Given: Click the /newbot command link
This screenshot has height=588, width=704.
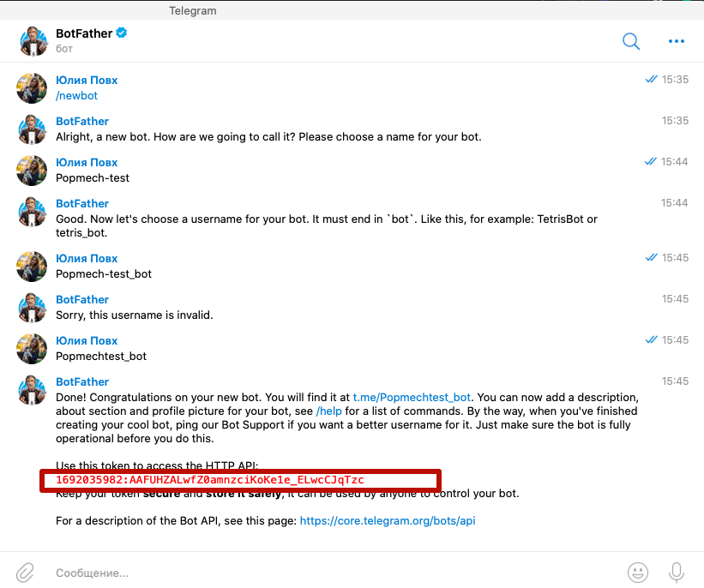Looking at the screenshot, I should click(x=77, y=96).
